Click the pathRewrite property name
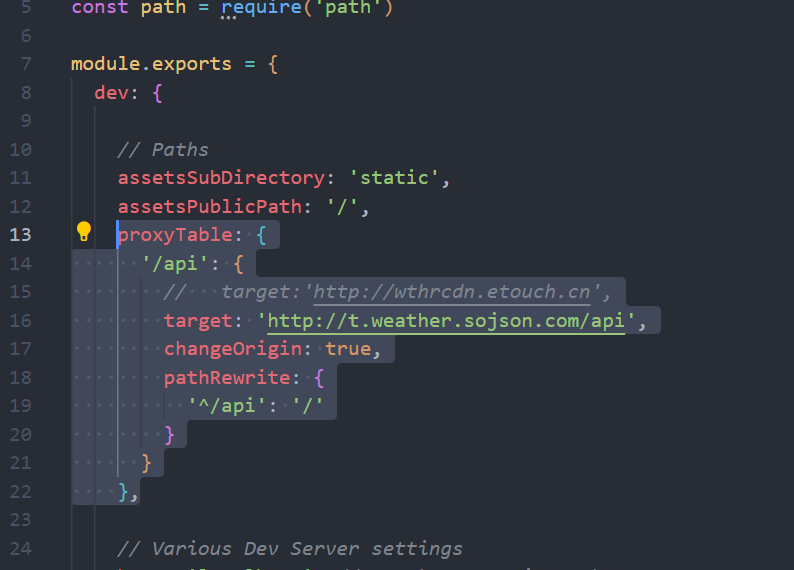The width and height of the screenshot is (794, 570). pyautogui.click(x=227, y=378)
